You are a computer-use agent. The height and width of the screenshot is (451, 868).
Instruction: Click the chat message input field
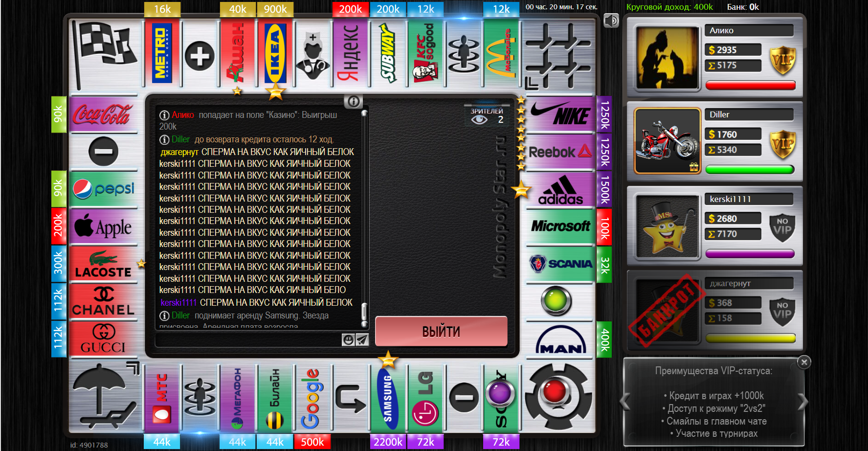click(248, 339)
